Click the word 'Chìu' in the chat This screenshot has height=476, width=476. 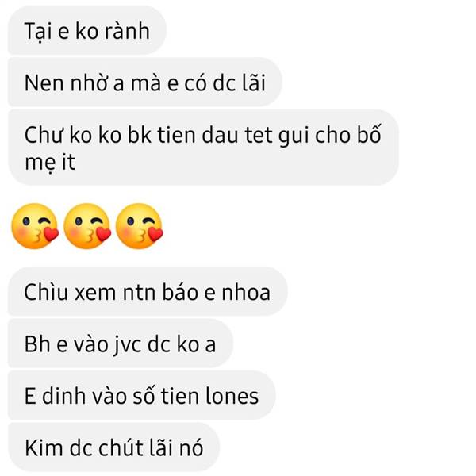(46, 292)
